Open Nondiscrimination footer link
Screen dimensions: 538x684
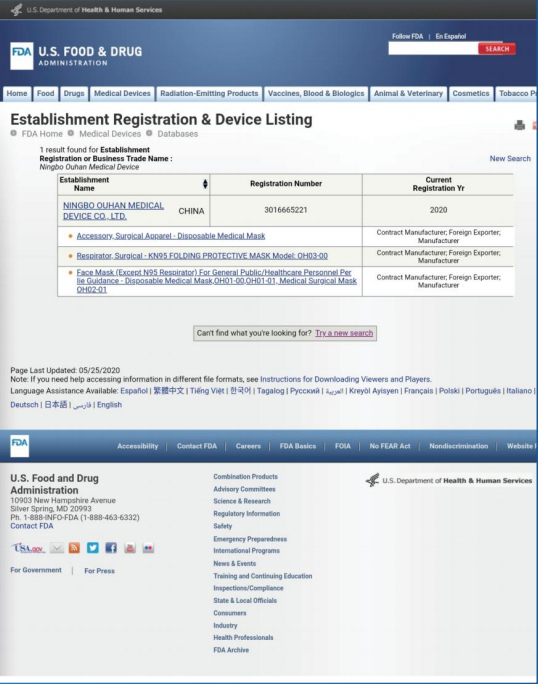[459, 446]
